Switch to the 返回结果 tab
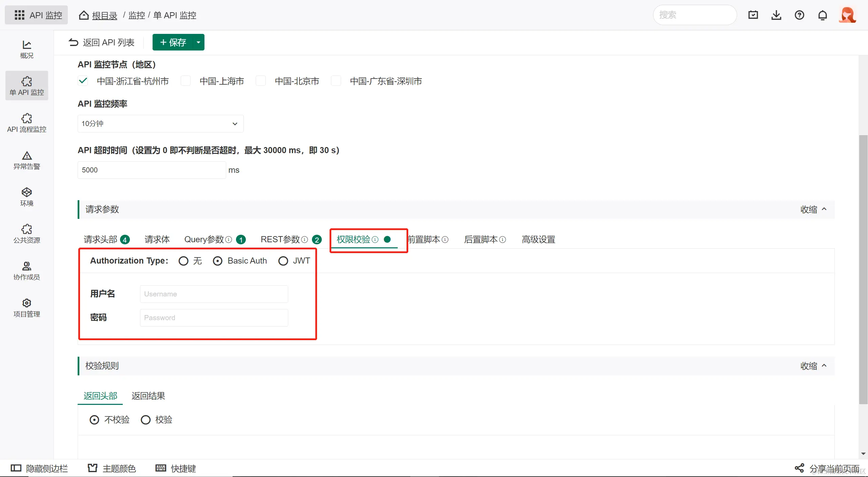Screen dimensions: 868x477 [x=148, y=396]
